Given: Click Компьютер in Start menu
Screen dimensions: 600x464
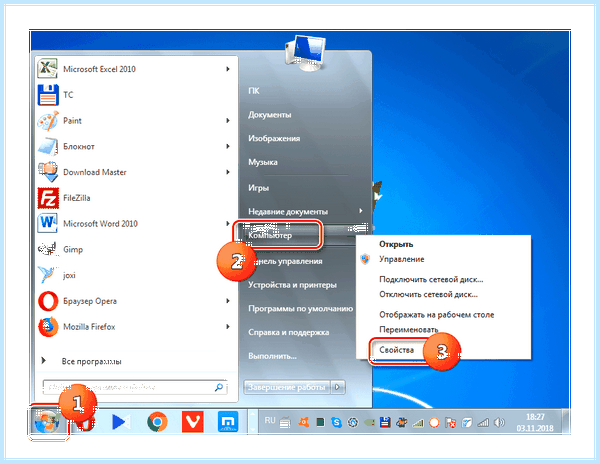Looking at the screenshot, I should click(270, 235).
